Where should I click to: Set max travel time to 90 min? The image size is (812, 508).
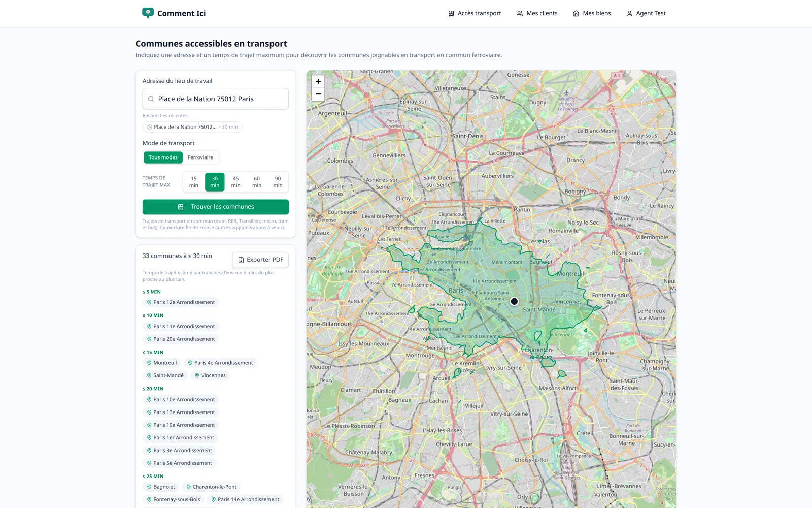pyautogui.click(x=278, y=182)
